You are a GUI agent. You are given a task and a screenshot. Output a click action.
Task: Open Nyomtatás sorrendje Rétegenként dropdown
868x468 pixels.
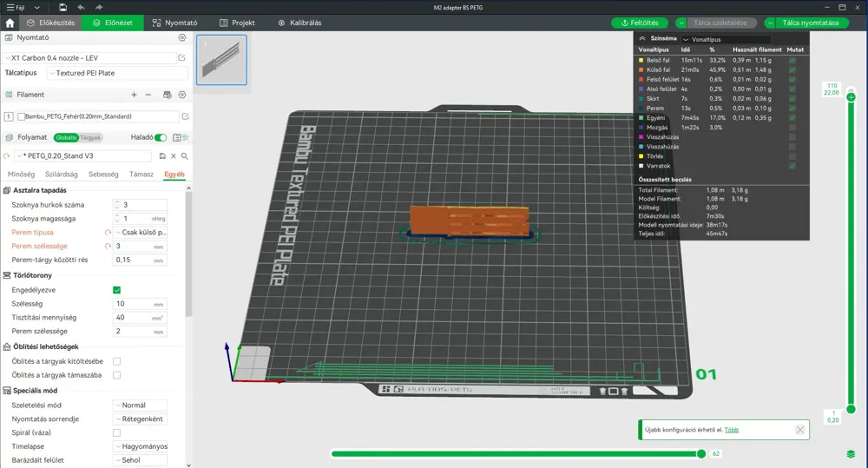tap(140, 419)
